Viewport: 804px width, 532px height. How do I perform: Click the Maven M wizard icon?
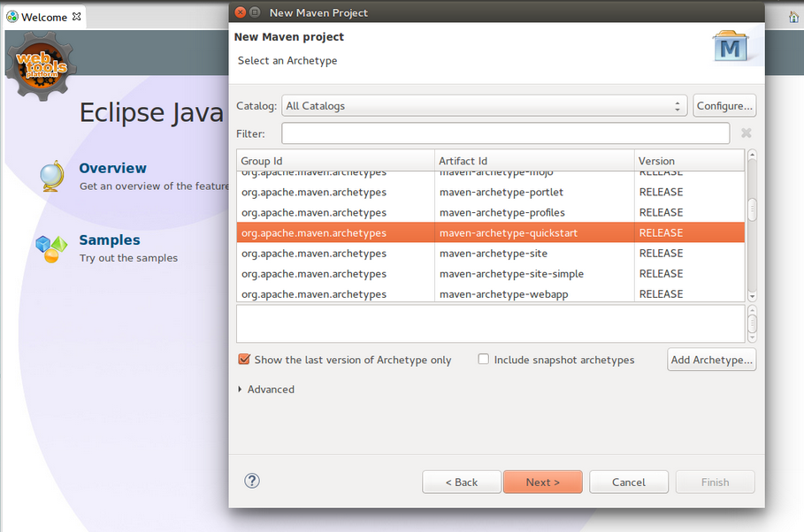(x=731, y=47)
